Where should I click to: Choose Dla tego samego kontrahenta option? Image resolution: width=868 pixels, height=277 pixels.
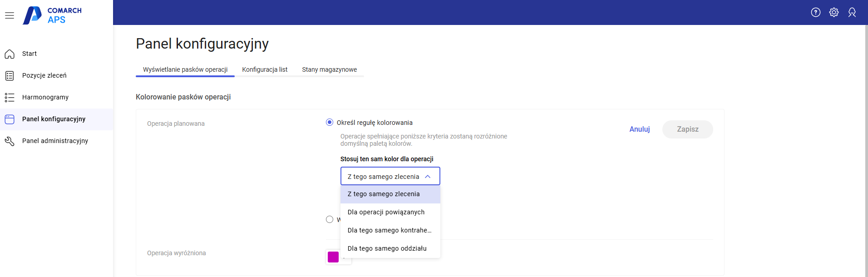390,230
